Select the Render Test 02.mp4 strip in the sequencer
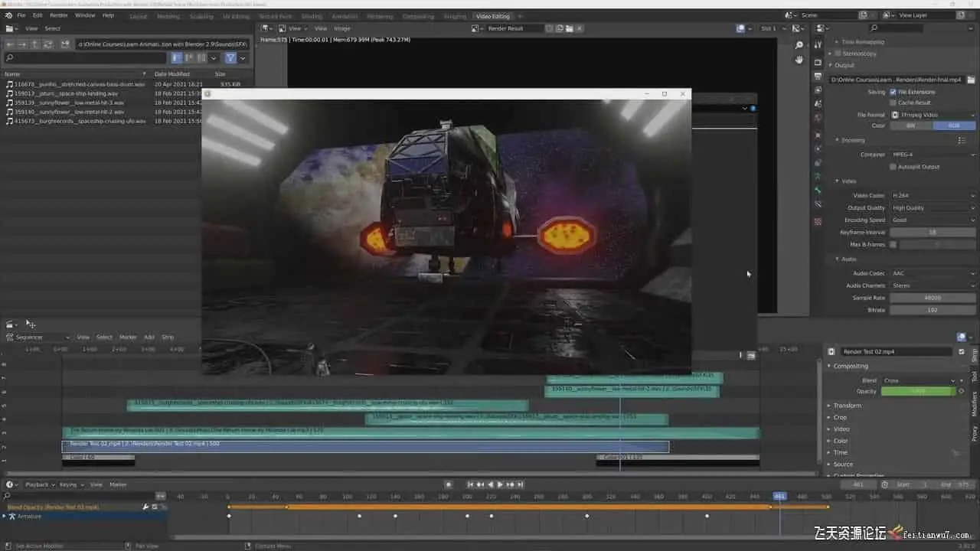This screenshot has width=980, height=551. coord(365,446)
